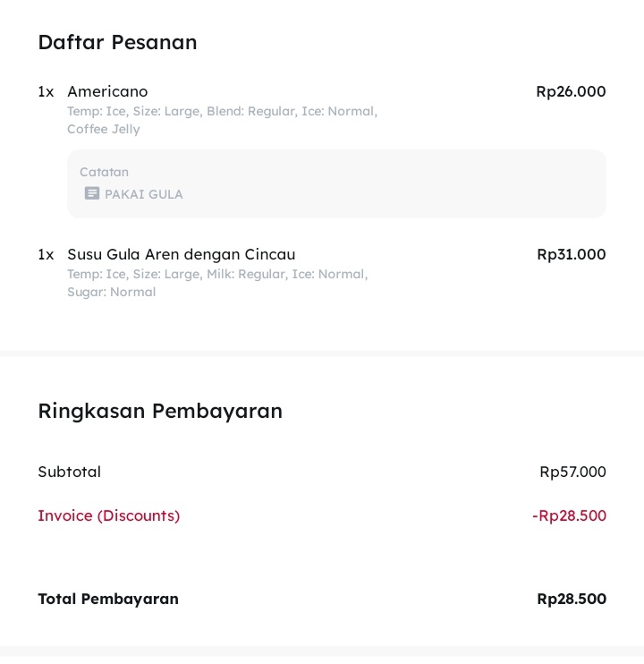This screenshot has width=644, height=664.
Task: Click the Total Pembayaran label
Action: pos(108,599)
